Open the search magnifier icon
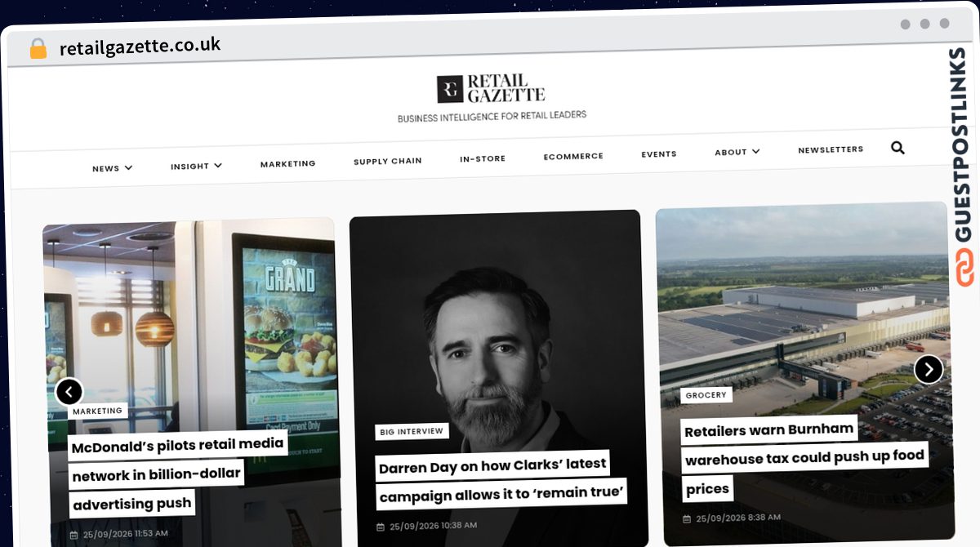The width and height of the screenshot is (980, 547). (x=898, y=148)
